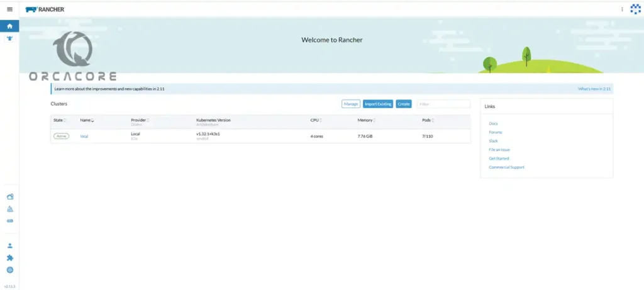The width and height of the screenshot is (644, 290).
Task: Focus the clusters Filter field
Action: (x=443, y=104)
